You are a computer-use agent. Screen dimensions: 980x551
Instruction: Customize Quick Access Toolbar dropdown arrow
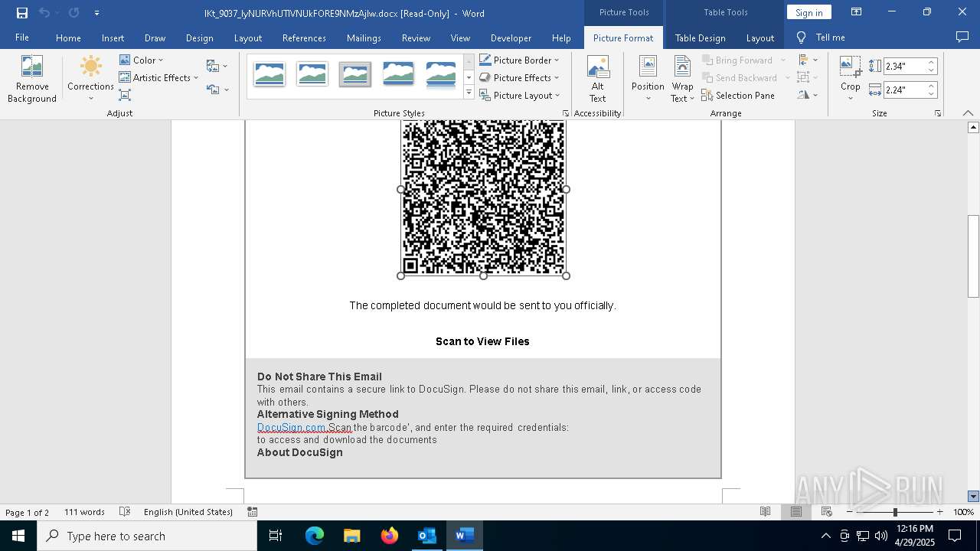tap(96, 13)
